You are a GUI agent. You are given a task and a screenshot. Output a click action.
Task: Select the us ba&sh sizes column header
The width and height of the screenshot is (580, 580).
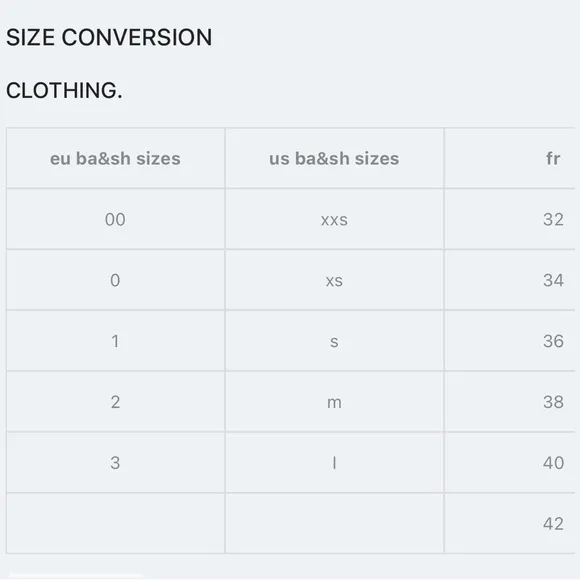pyautogui.click(x=334, y=158)
